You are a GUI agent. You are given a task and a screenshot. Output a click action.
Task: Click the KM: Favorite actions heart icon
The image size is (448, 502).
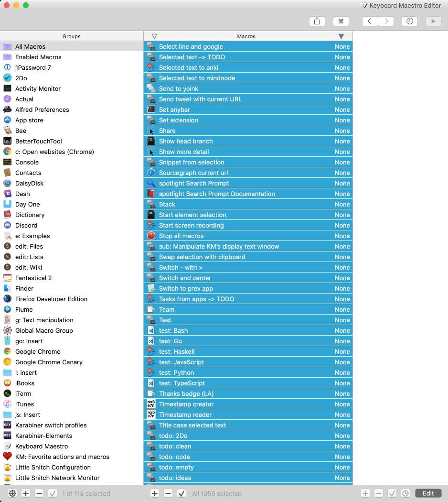point(7,457)
